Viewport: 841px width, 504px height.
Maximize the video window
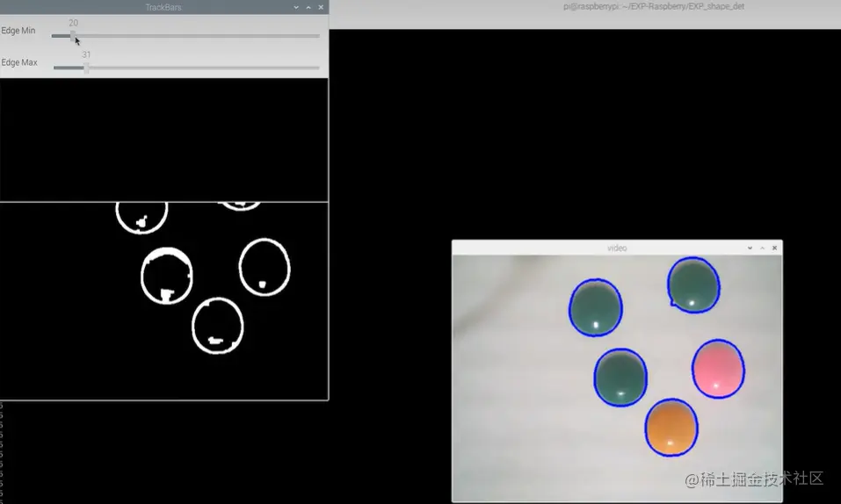pyautogui.click(x=762, y=248)
